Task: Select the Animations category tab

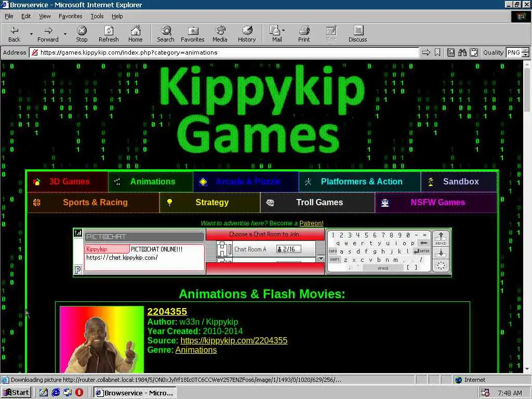Action: 151,181
